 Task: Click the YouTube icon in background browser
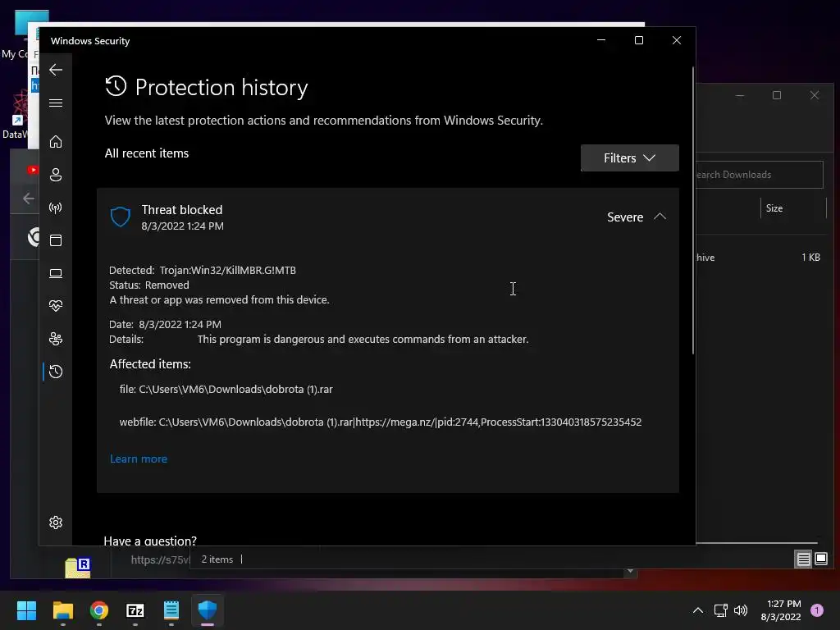[x=33, y=170]
